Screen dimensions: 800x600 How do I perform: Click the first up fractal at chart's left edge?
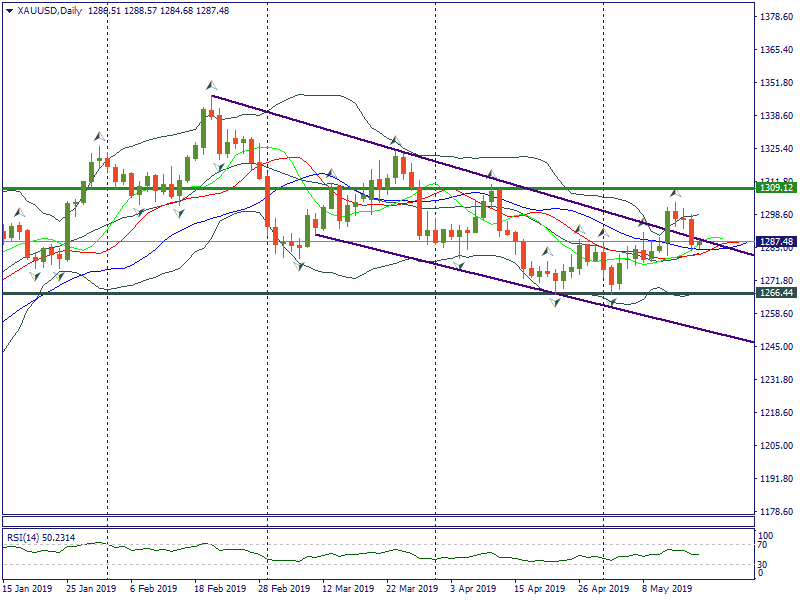pos(17,213)
